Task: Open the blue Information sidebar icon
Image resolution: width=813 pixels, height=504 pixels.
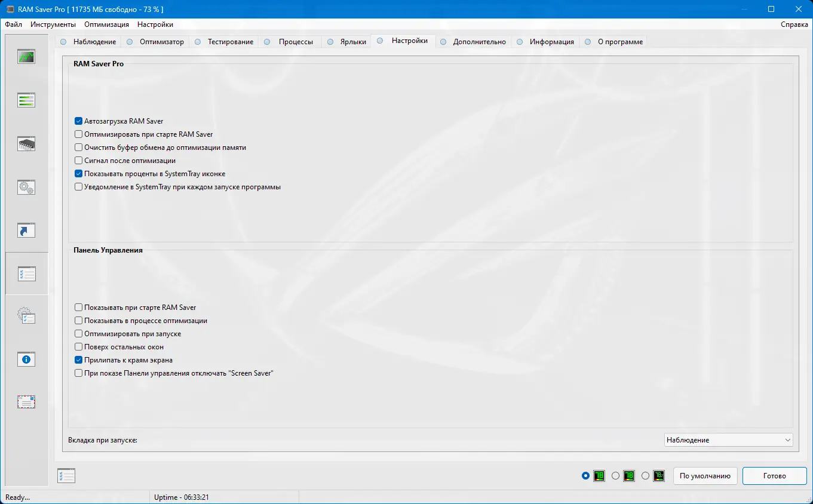Action: [x=26, y=359]
